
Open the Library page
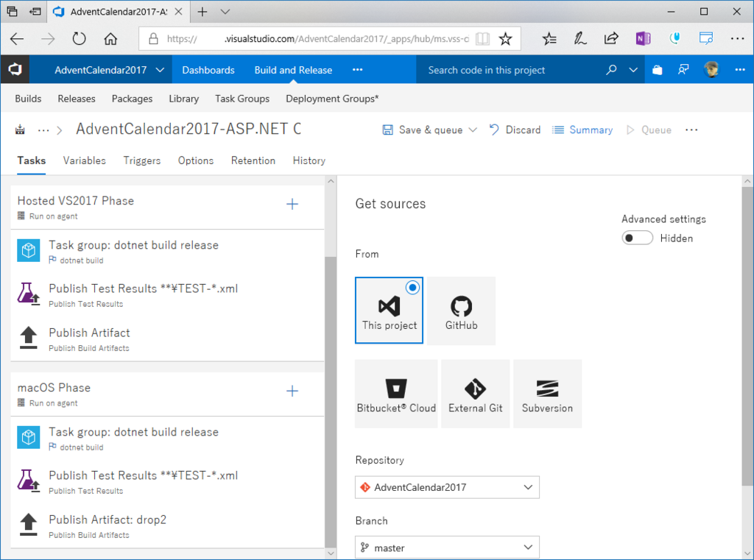coord(183,99)
